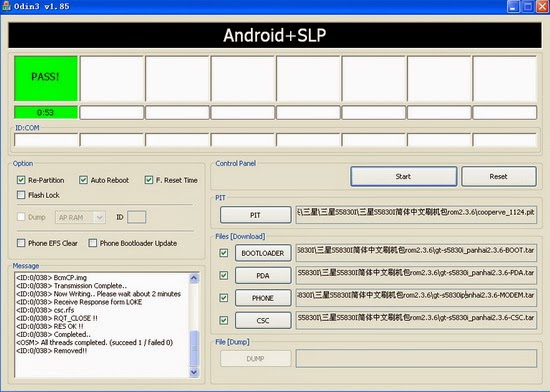This screenshot has width=550, height=392.
Task: Select 'All threads completed' log line
Action: coord(94,343)
